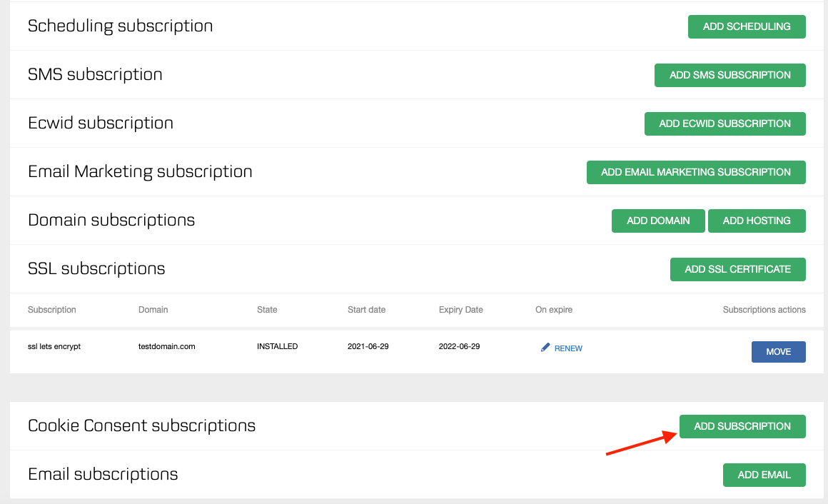
Task: Select the 'ssl lets encrypt' cell
Action: pyautogui.click(x=54, y=346)
